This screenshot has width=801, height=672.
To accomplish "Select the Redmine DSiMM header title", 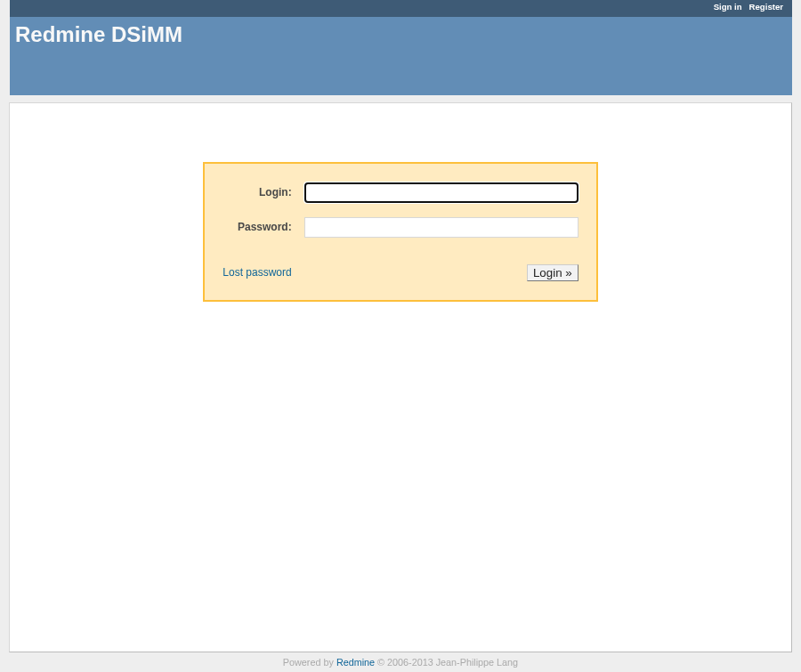I will (x=99, y=35).
